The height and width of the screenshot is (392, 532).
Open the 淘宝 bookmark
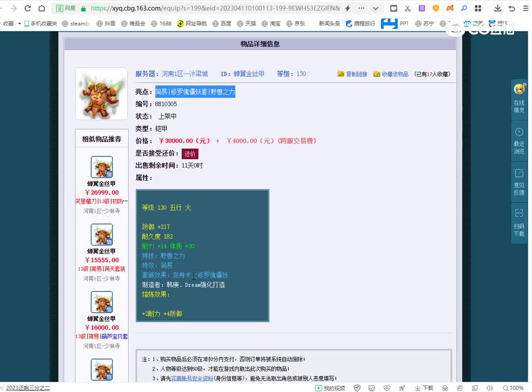[x=271, y=23]
